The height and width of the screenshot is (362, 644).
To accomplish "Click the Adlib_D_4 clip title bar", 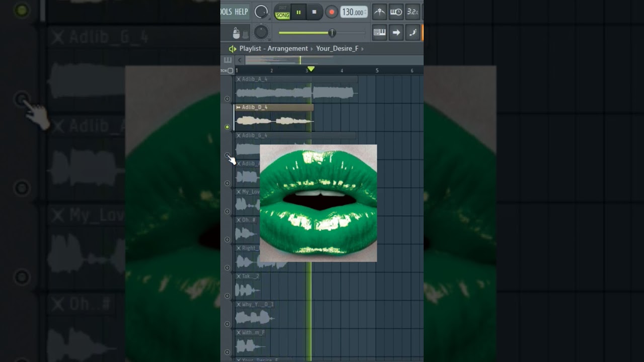I will point(274,107).
